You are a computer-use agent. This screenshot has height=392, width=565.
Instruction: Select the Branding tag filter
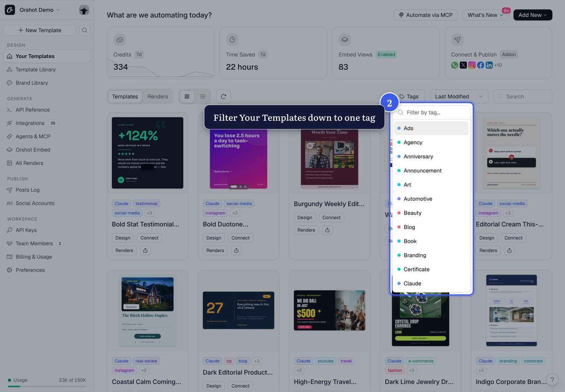point(432,255)
